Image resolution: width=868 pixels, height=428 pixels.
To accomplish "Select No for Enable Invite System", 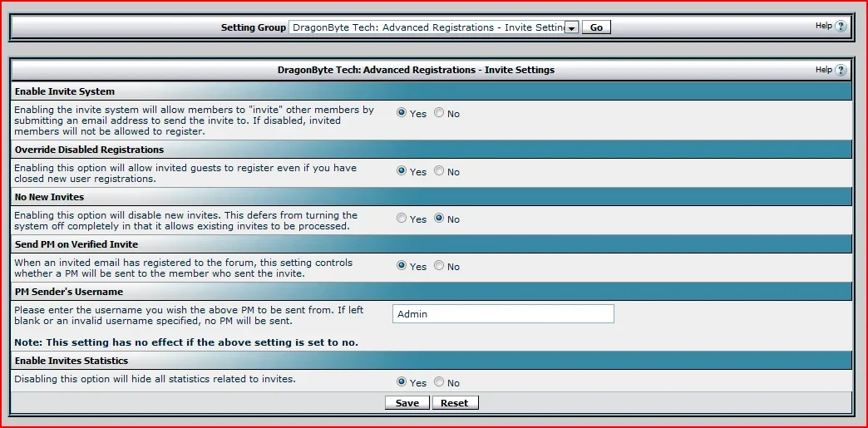I will [439, 113].
